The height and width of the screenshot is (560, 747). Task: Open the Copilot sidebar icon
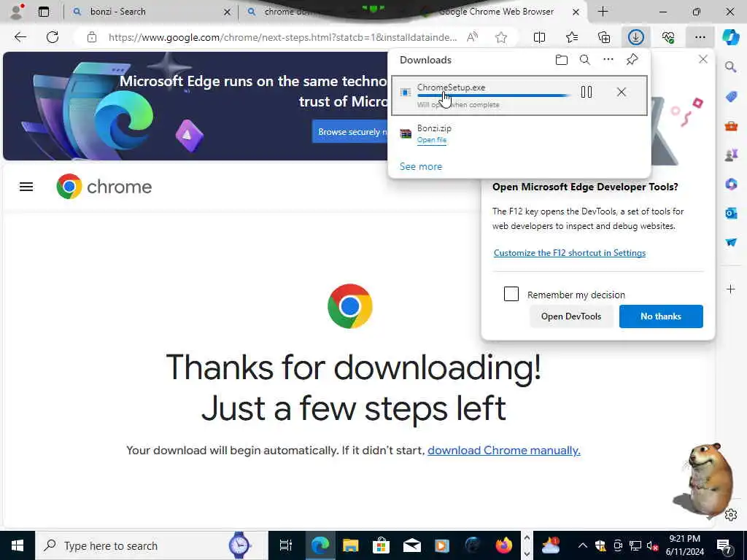point(730,37)
